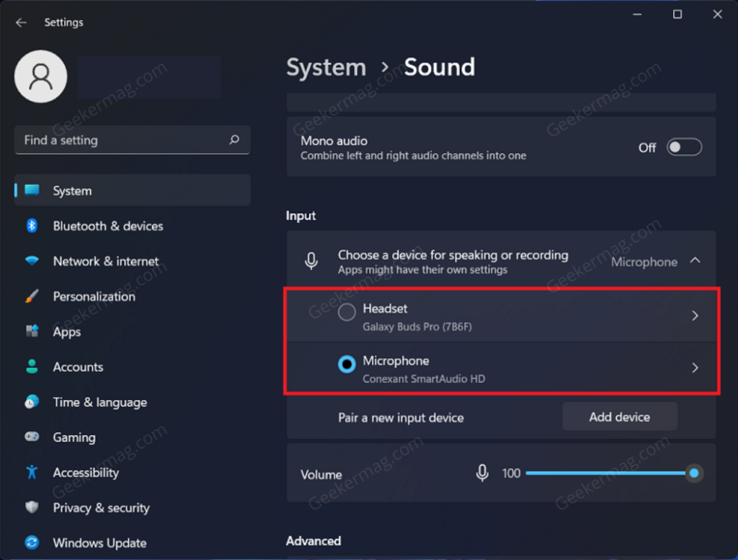Open Personalization settings
The image size is (738, 560).
[133, 296]
